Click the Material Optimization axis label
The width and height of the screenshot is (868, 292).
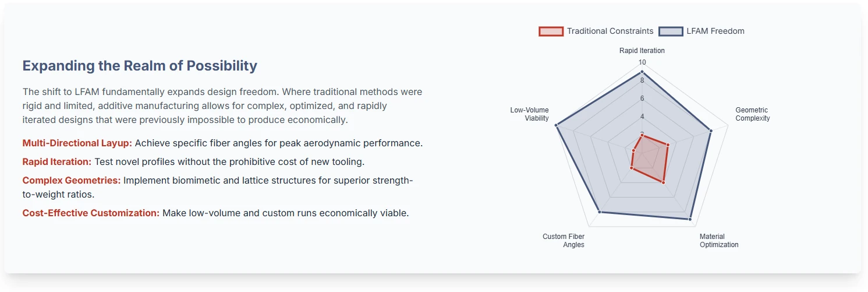click(719, 241)
